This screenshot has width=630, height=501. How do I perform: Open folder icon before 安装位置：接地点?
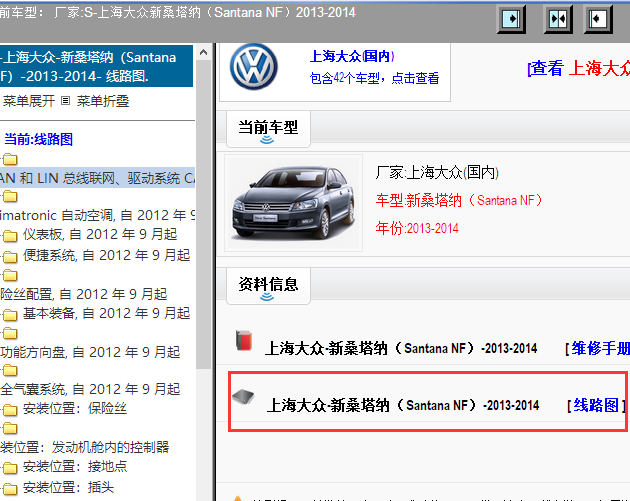pyautogui.click(x=10, y=468)
